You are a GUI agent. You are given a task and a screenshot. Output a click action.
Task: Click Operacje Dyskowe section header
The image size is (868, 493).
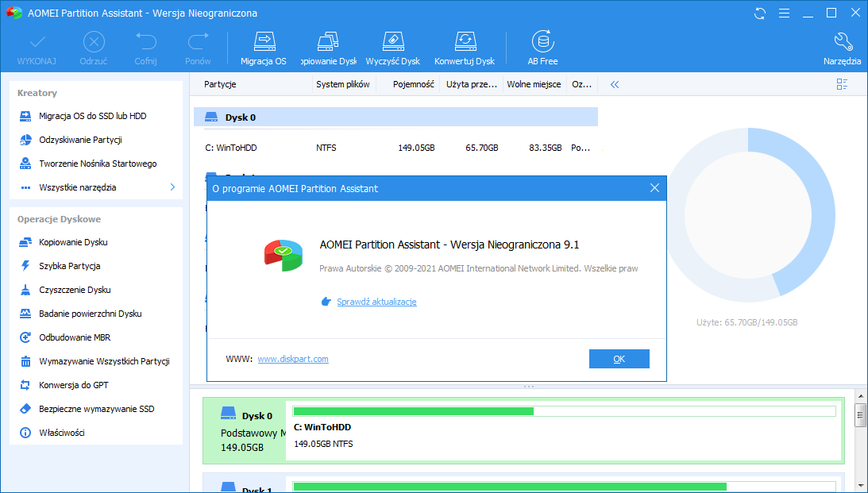(x=59, y=219)
